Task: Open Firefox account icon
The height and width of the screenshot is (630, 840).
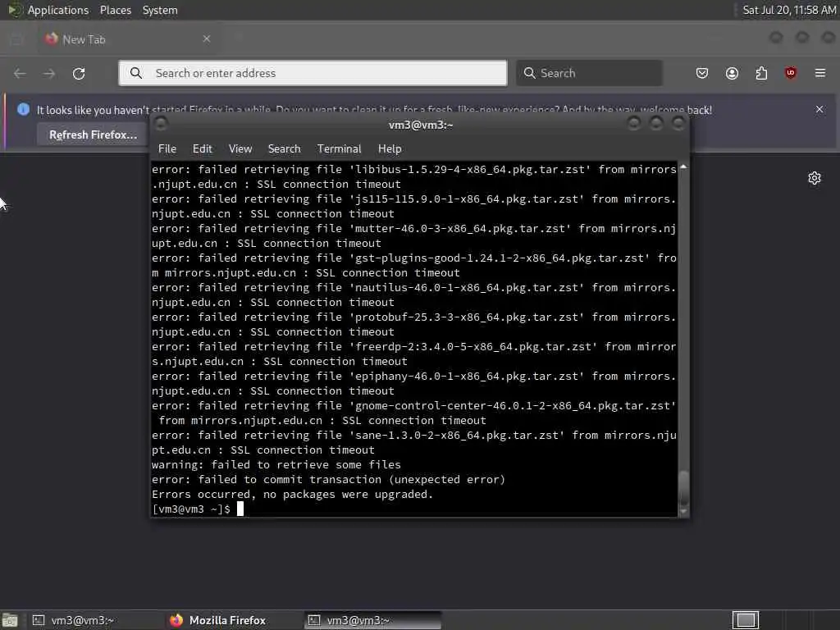Action: point(732,73)
